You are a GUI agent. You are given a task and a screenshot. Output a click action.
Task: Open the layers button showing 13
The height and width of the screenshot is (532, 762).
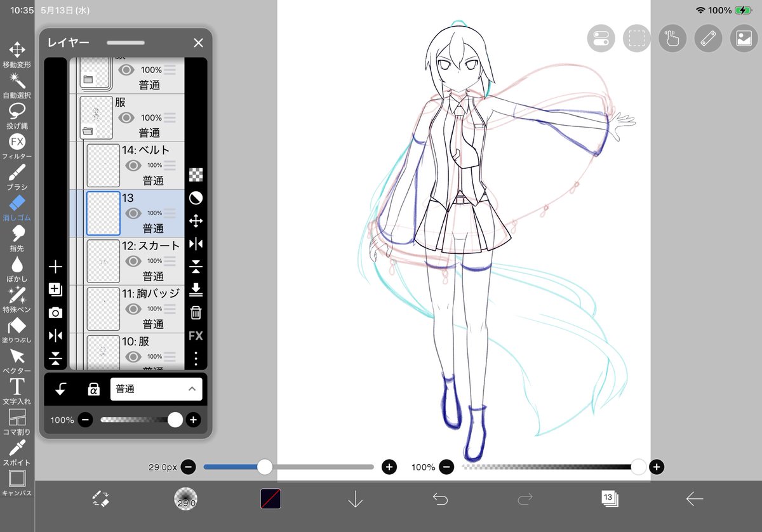click(610, 498)
